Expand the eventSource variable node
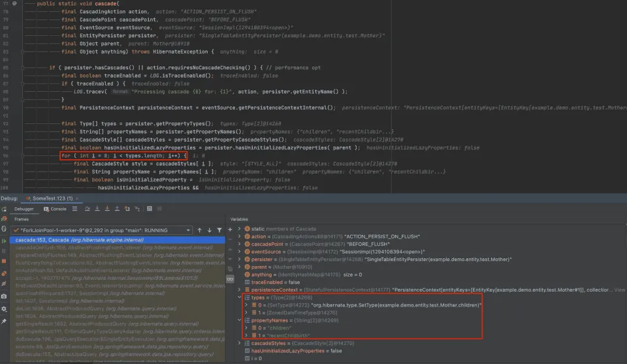Screen dimensions: 627x364 [x=239, y=252]
